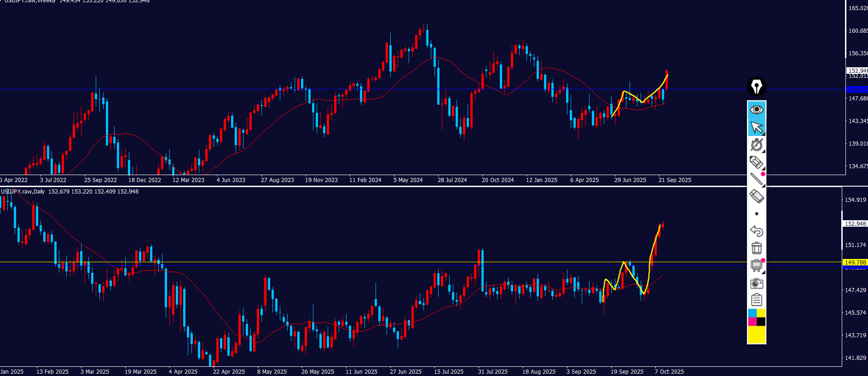
Task: Take a screenshot with the camera icon
Action: tap(756, 283)
